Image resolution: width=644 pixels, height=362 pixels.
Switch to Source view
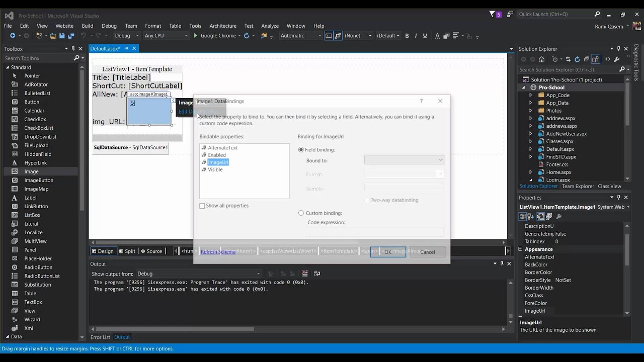[x=151, y=251]
